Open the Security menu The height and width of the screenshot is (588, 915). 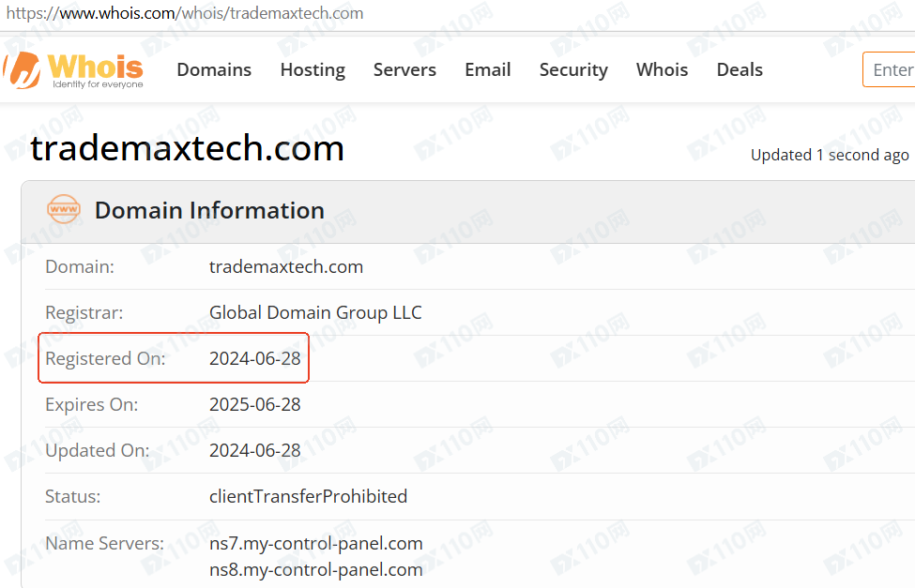tap(573, 70)
